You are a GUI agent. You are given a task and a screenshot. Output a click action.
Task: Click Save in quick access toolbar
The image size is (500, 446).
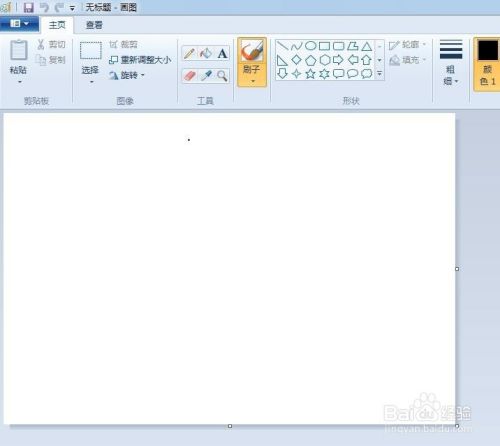tap(29, 7)
